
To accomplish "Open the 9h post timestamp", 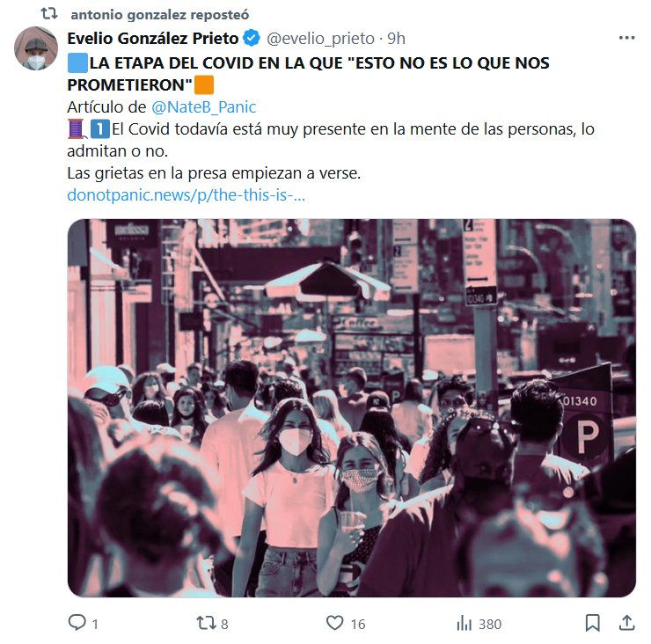I will pyautogui.click(x=396, y=38).
